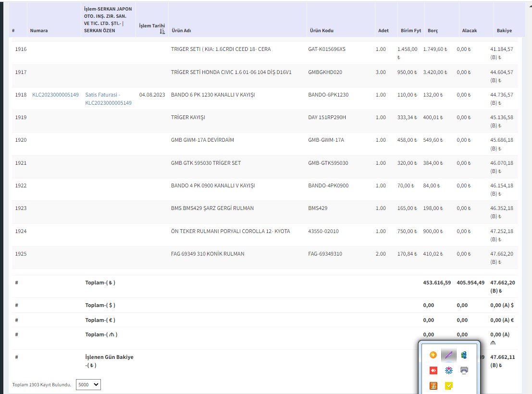Select the TRİGER KAYIŞI product row
Viewport: 532px width, 394px height.
click(188, 117)
